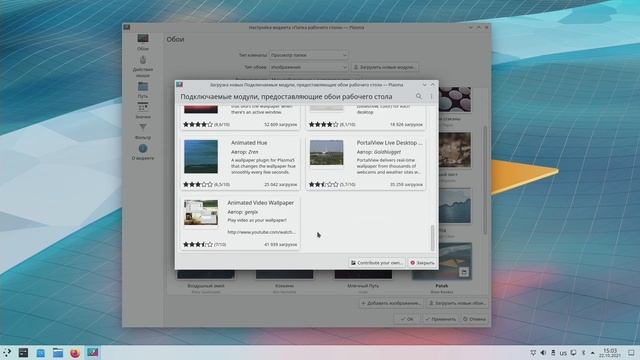Click the 41 939 загрузок download count
The height and width of the screenshot is (360, 640).
coord(281,244)
